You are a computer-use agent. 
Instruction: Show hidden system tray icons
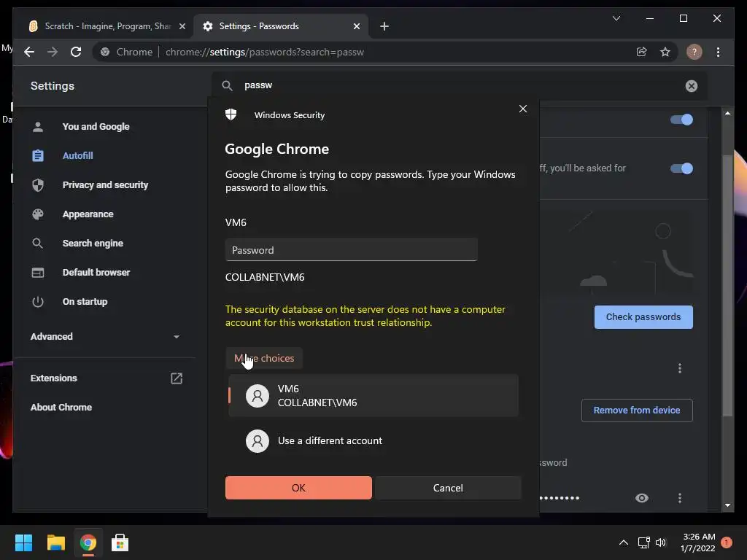(623, 542)
